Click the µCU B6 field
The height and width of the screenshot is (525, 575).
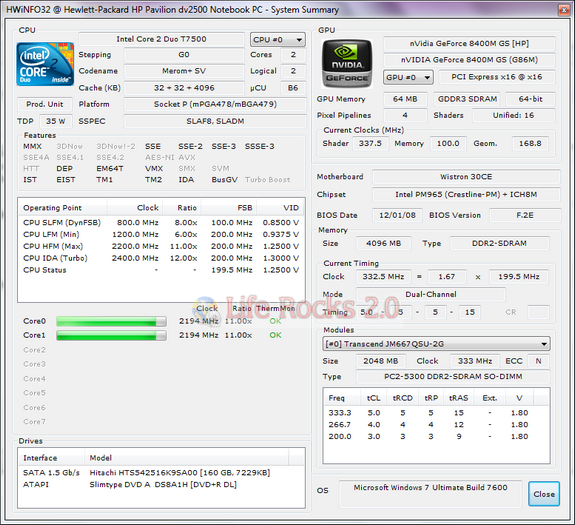click(x=293, y=88)
